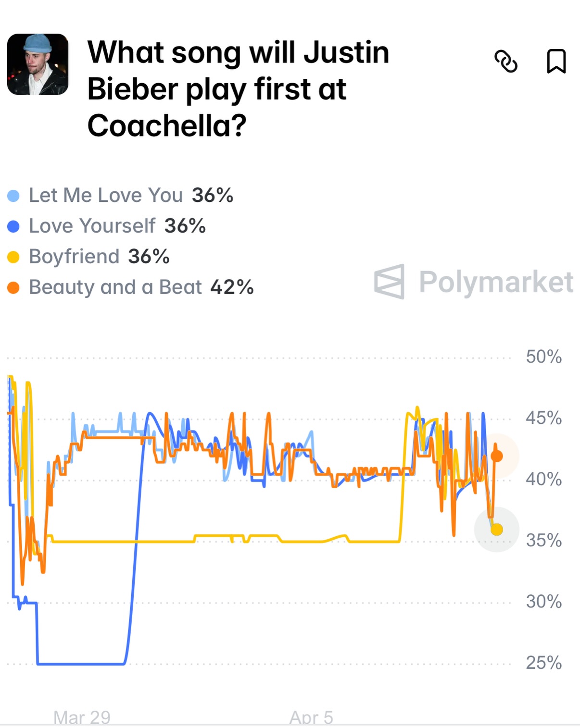
Task: Select the Let Me Love You legend label
Action: (106, 196)
